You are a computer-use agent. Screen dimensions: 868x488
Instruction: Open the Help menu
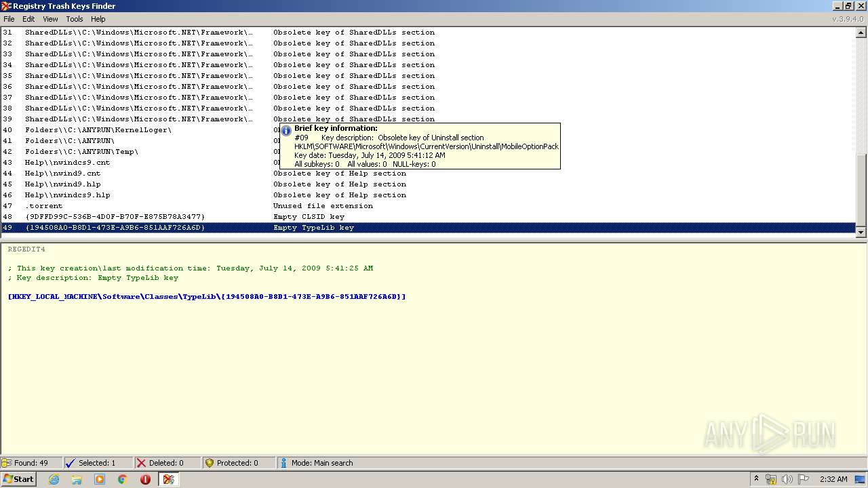(98, 19)
